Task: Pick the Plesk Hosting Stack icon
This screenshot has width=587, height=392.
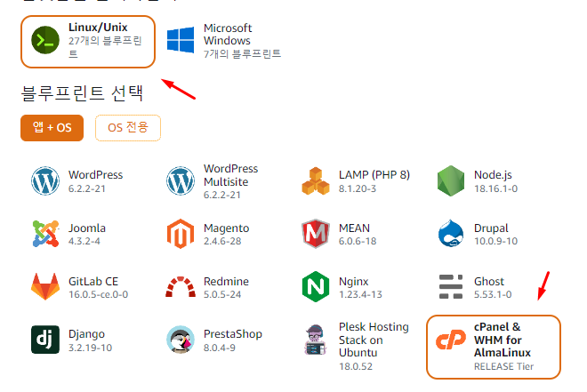Action: point(316,340)
